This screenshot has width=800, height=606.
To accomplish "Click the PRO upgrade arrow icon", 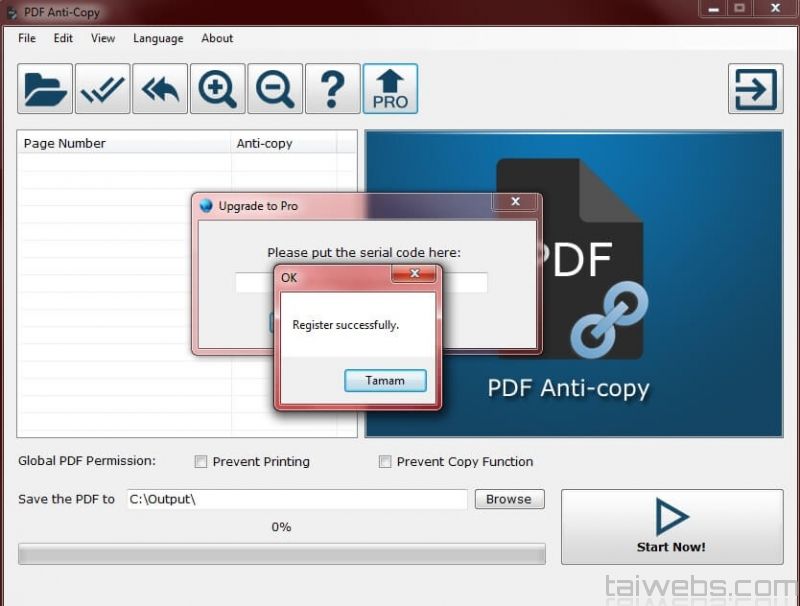I will pos(390,90).
